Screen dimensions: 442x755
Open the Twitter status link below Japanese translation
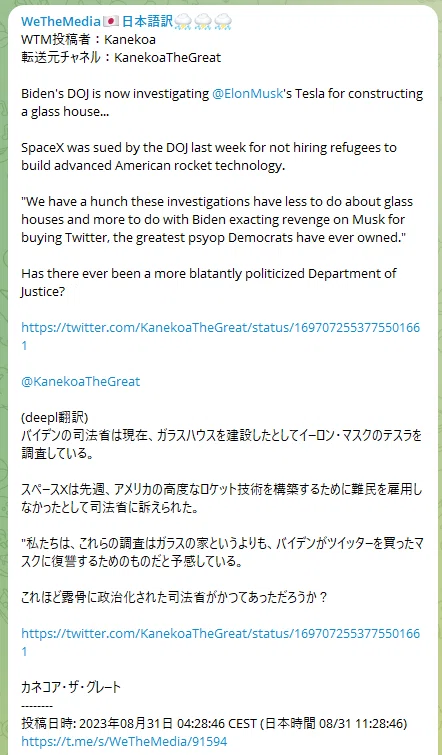[221, 642]
